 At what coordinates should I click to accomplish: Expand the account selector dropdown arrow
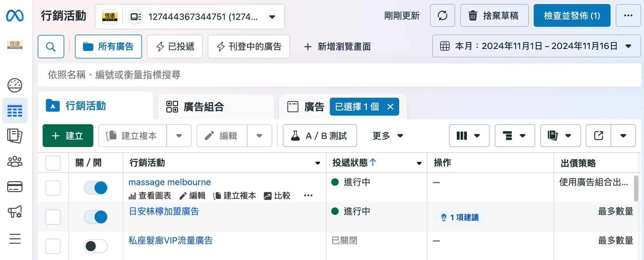tap(272, 17)
